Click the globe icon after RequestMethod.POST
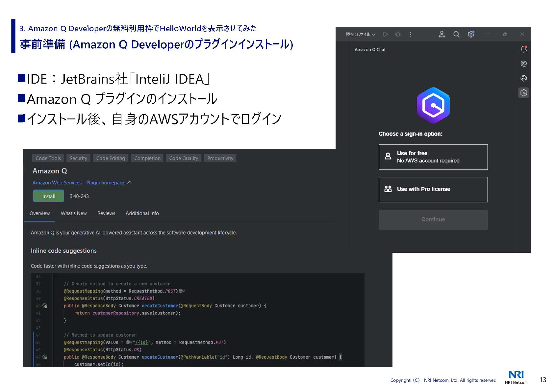Screen dimensions: 554x392 tap(181, 291)
